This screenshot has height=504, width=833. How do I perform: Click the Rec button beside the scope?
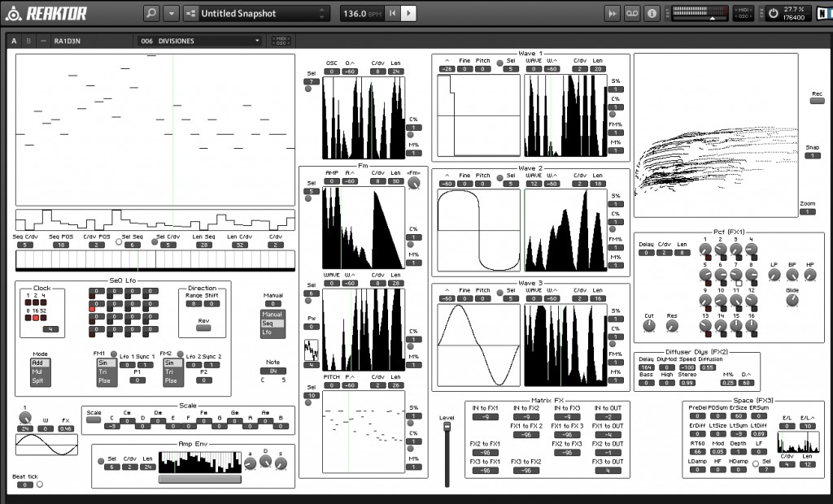pos(817,100)
